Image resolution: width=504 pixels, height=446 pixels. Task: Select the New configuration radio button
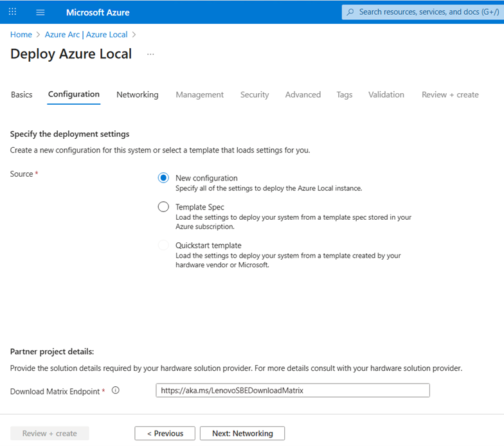163,177
